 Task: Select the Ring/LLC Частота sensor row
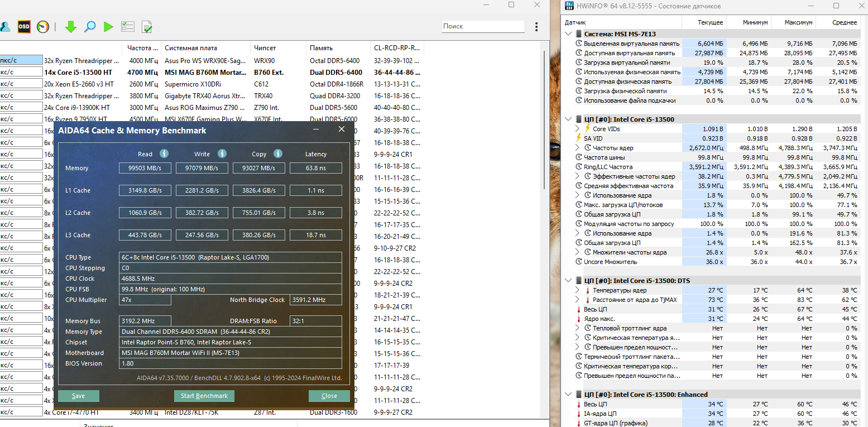pos(712,167)
